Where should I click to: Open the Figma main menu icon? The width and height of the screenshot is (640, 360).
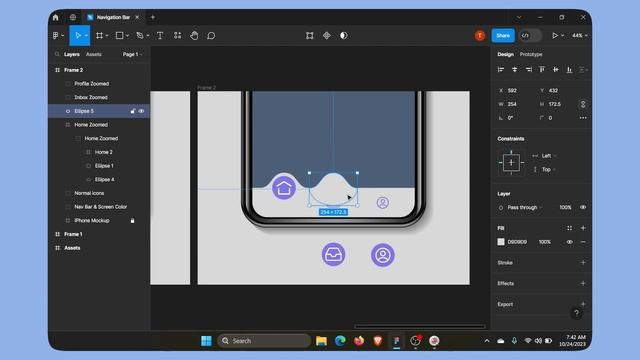pyautogui.click(x=56, y=36)
